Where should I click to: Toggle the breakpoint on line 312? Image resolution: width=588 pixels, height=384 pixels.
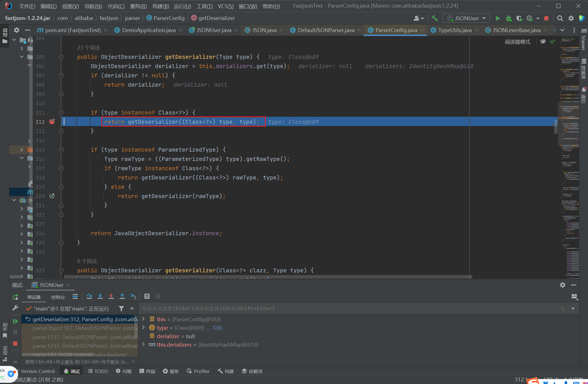(x=52, y=122)
